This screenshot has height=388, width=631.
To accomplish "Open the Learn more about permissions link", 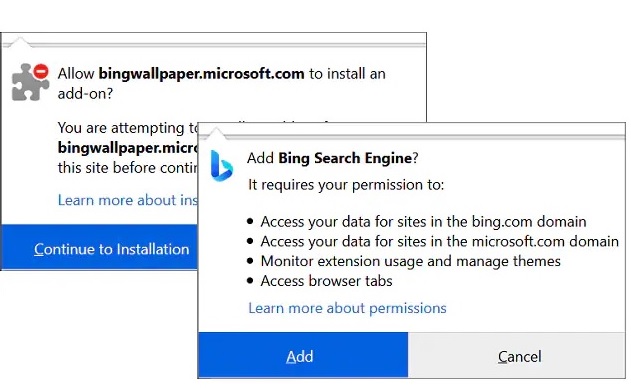I will click(x=347, y=308).
